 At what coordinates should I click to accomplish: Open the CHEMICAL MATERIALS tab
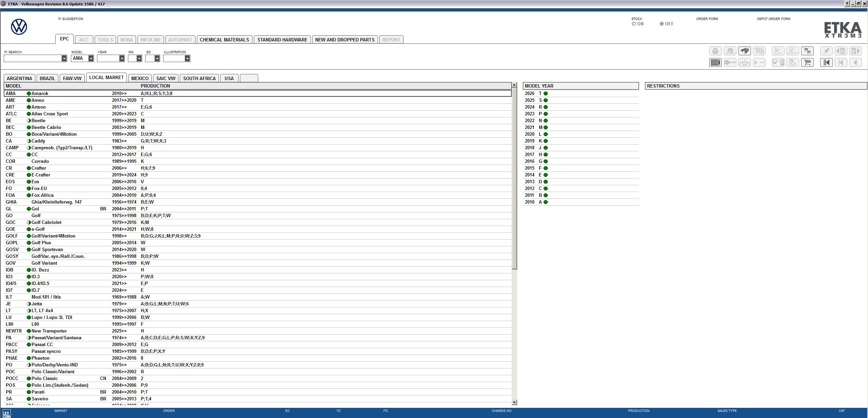click(x=225, y=39)
